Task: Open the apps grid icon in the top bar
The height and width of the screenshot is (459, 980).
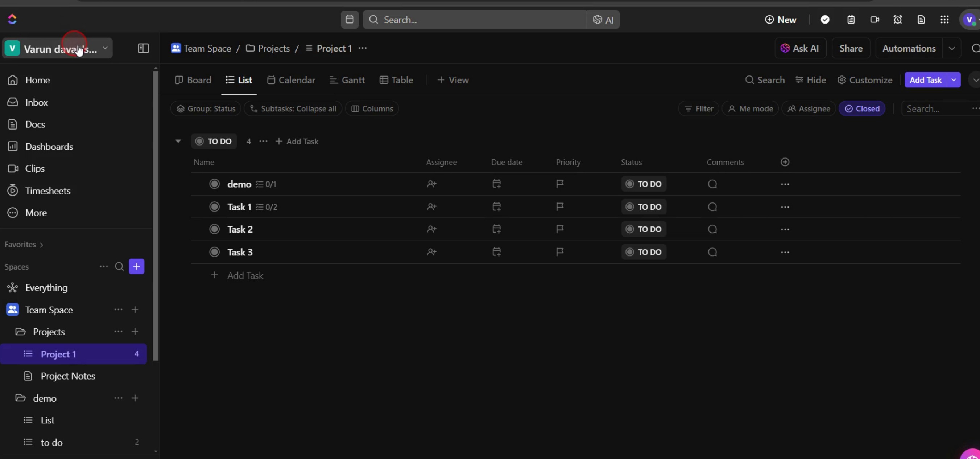Action: point(944,19)
